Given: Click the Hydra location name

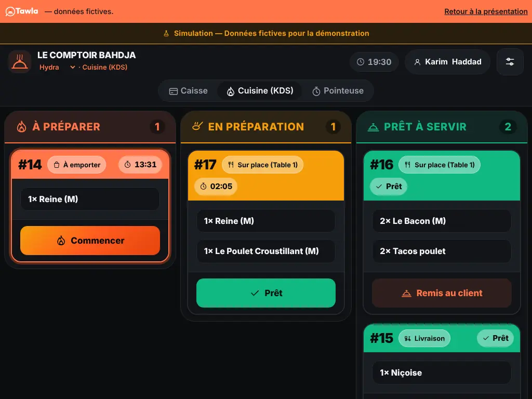Looking at the screenshot, I should (x=49, y=67).
